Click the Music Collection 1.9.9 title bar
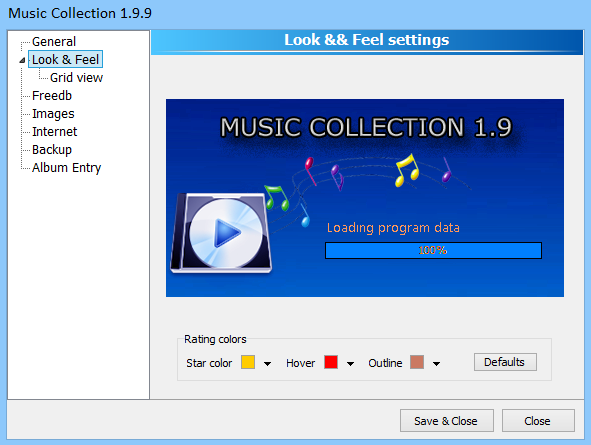The width and height of the screenshot is (591, 445). click(80, 13)
